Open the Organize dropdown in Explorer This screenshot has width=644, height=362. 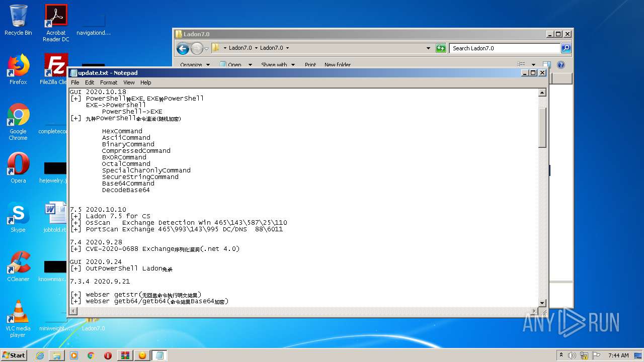tap(194, 65)
